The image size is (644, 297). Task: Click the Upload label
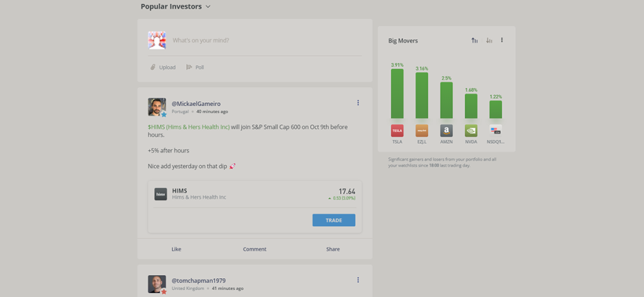pyautogui.click(x=167, y=67)
